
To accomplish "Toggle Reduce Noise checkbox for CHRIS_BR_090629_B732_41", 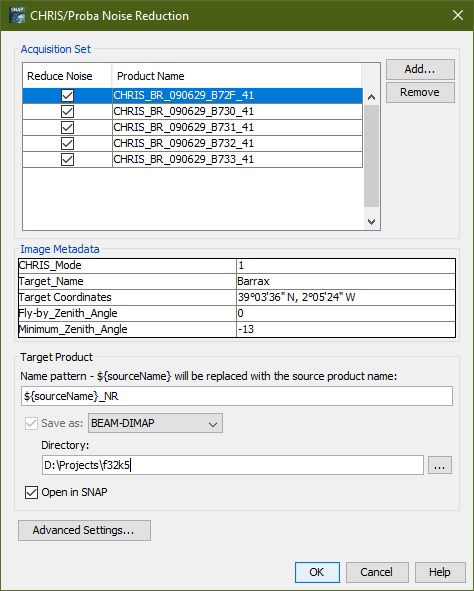I will click(x=67, y=144).
